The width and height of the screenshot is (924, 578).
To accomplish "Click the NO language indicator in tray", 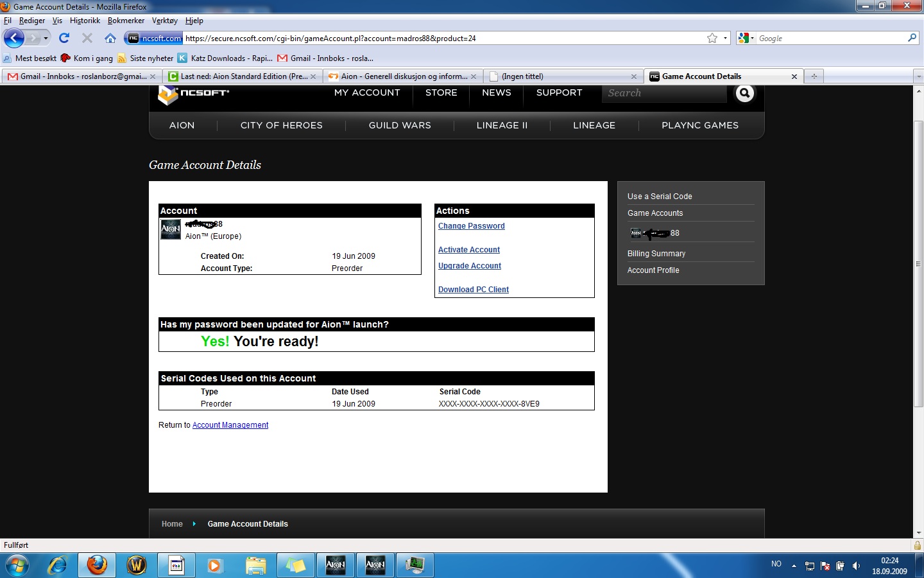I will coord(776,564).
